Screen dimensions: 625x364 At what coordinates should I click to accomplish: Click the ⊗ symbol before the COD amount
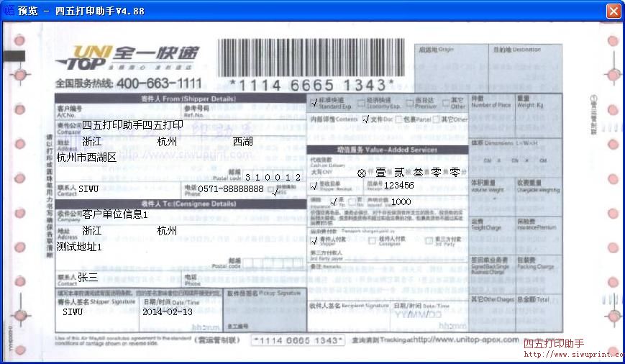tap(362, 173)
